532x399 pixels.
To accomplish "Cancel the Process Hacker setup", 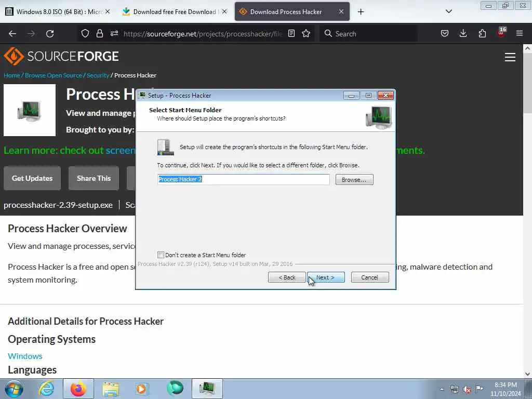I will click(x=370, y=277).
